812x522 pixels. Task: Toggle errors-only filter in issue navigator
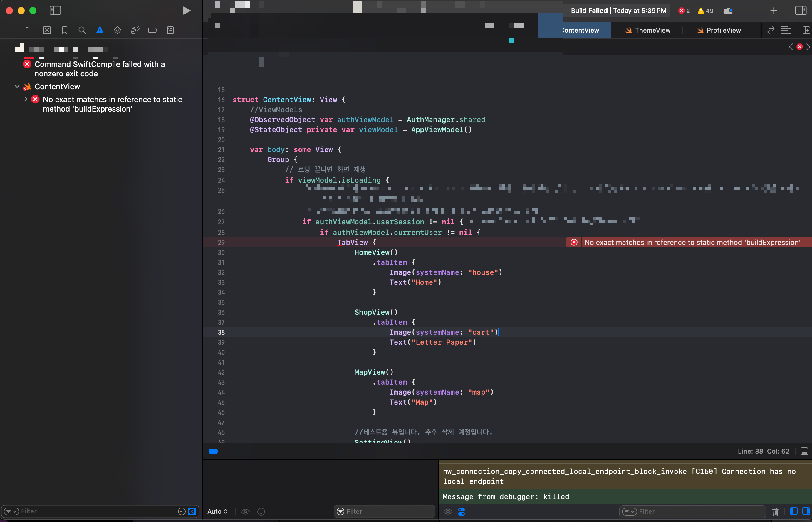pos(192,511)
